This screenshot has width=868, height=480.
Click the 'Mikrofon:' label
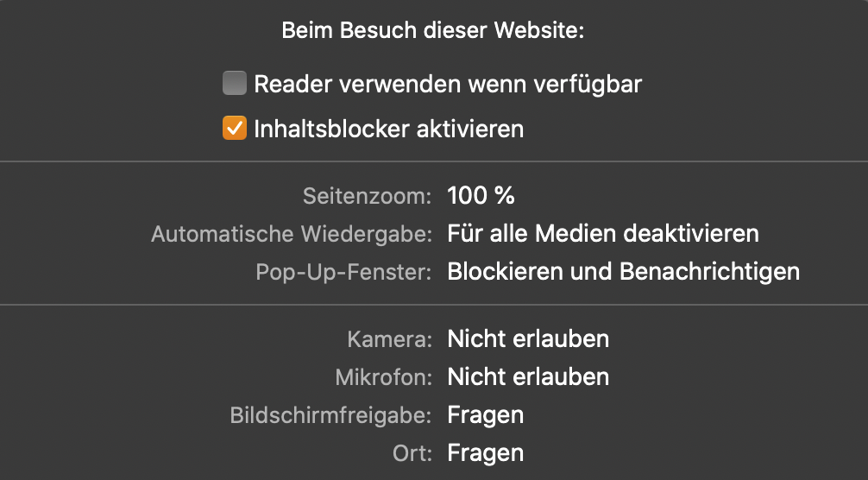[x=383, y=378]
